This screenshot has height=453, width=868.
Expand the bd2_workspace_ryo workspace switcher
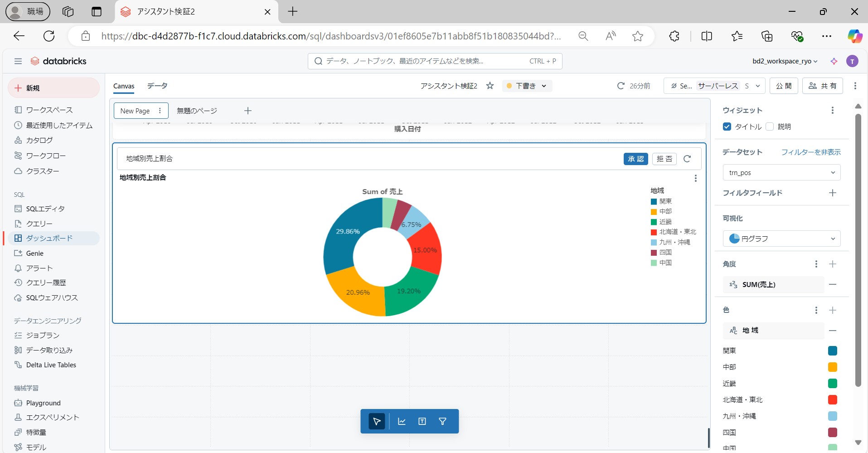click(785, 61)
